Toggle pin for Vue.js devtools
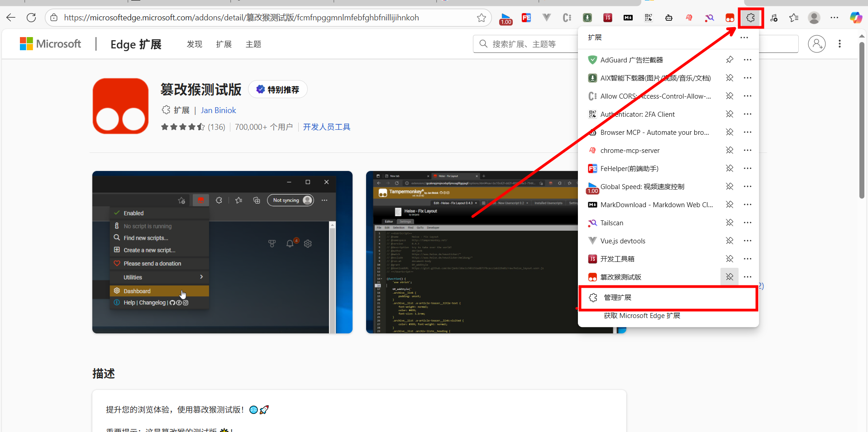This screenshot has width=868, height=432. [730, 241]
